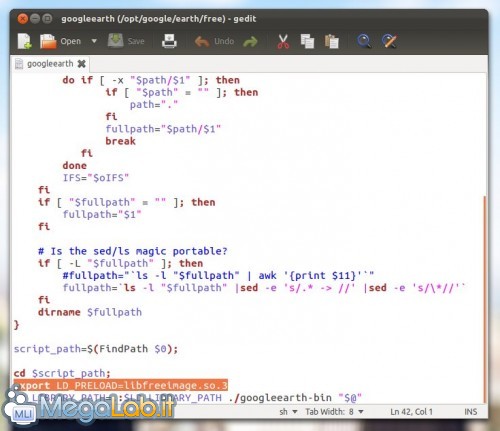Click the comment '# Is the sed/ls magic portable?'
Viewport: 500px width, 431px height.
(133, 251)
